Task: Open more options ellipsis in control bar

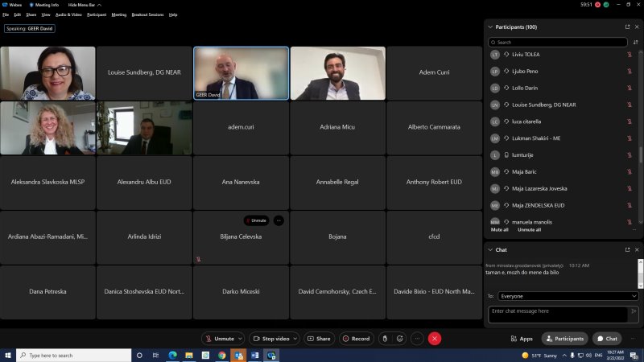Action: [x=417, y=339]
